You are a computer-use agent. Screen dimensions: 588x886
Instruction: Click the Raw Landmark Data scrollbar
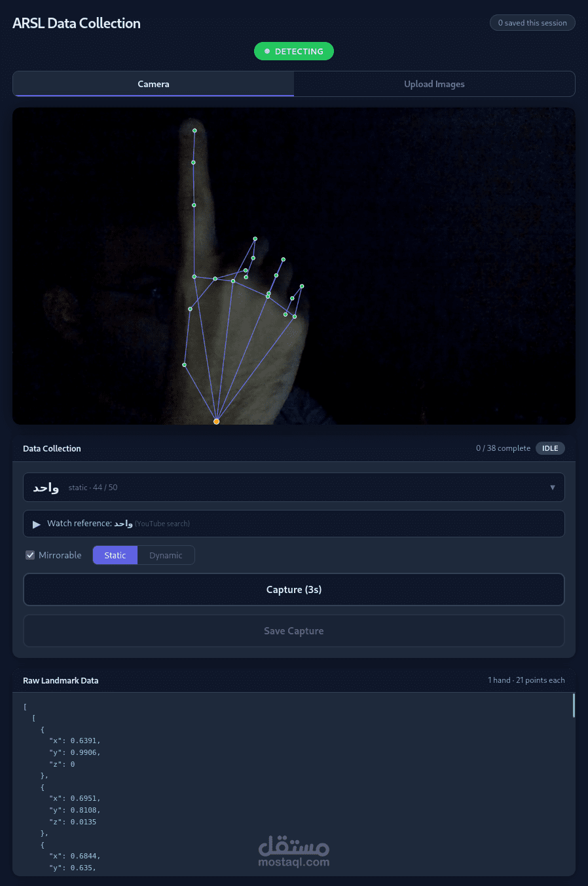(x=574, y=705)
